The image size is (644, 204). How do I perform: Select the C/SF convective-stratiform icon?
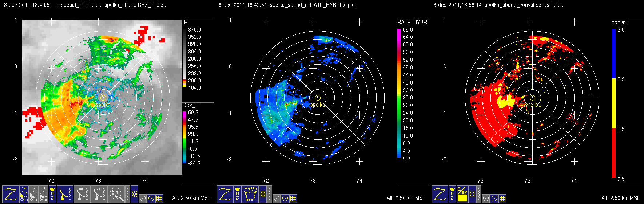tap(462, 194)
